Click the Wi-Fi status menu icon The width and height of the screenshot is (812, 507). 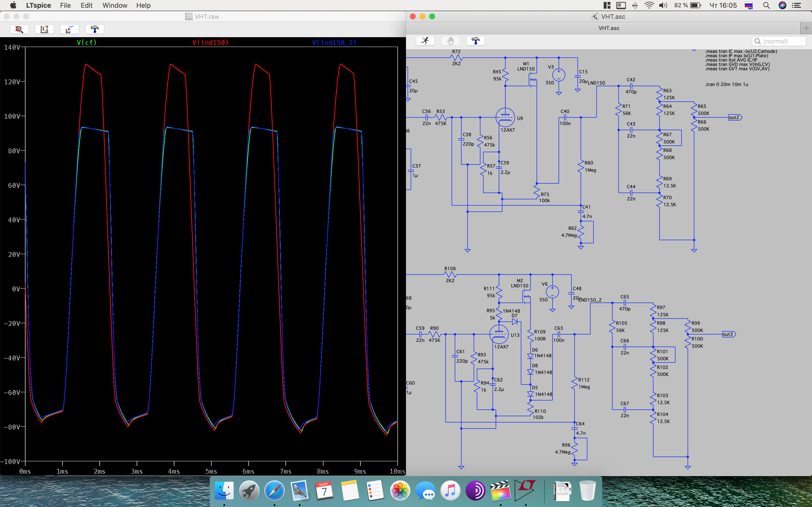649,5
